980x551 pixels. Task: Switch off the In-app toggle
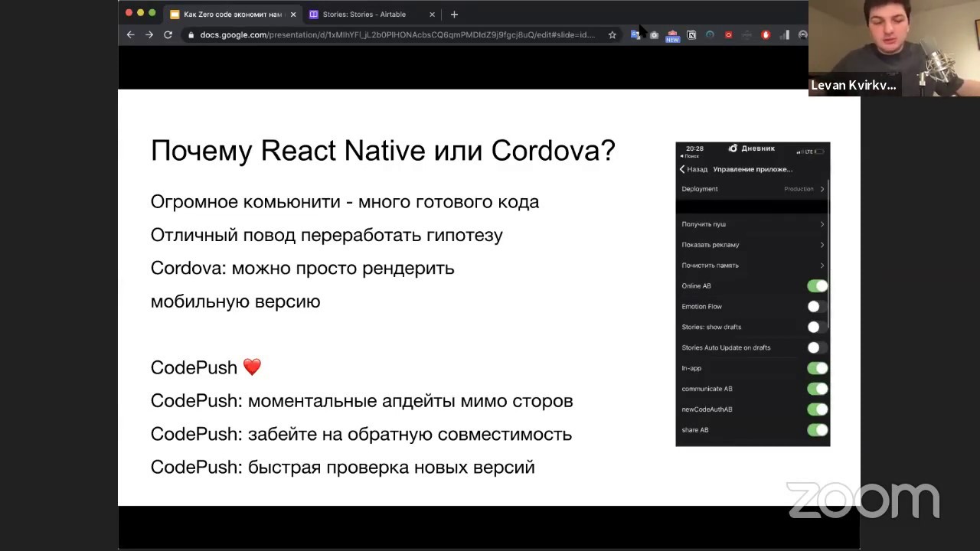click(817, 368)
